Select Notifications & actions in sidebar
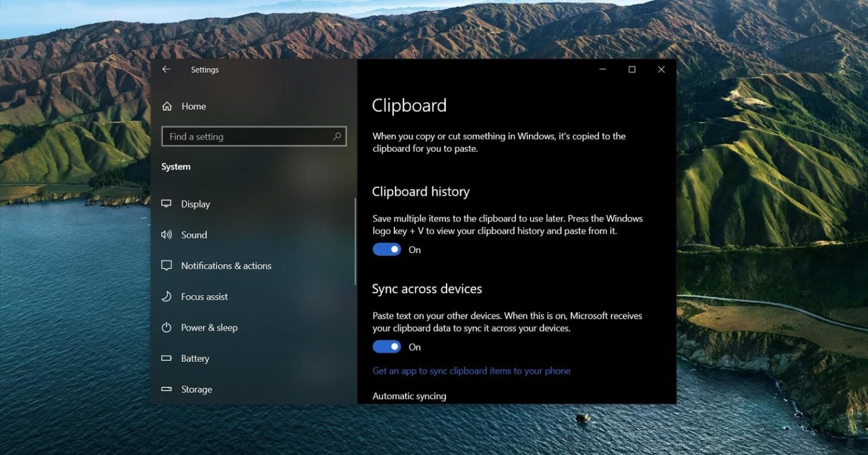 tap(226, 265)
